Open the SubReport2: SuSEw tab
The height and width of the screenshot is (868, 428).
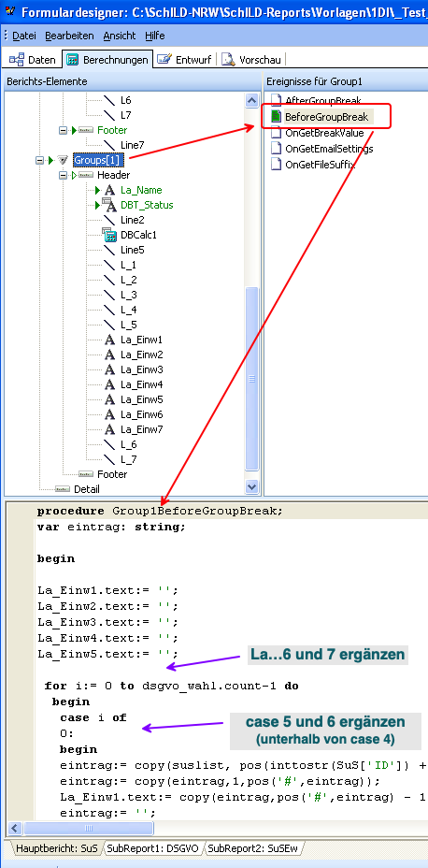pyautogui.click(x=254, y=847)
